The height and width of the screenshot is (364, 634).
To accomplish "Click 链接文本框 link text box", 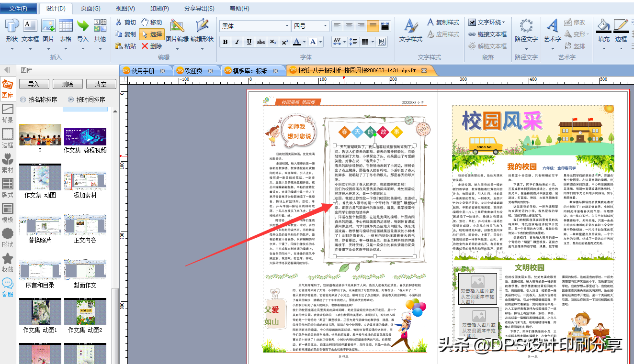I will pyautogui.click(x=487, y=34).
